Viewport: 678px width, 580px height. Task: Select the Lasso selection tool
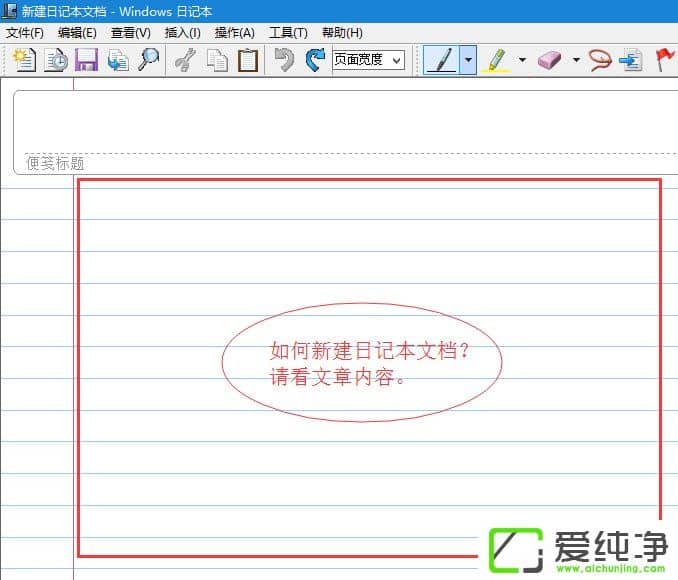click(x=600, y=60)
